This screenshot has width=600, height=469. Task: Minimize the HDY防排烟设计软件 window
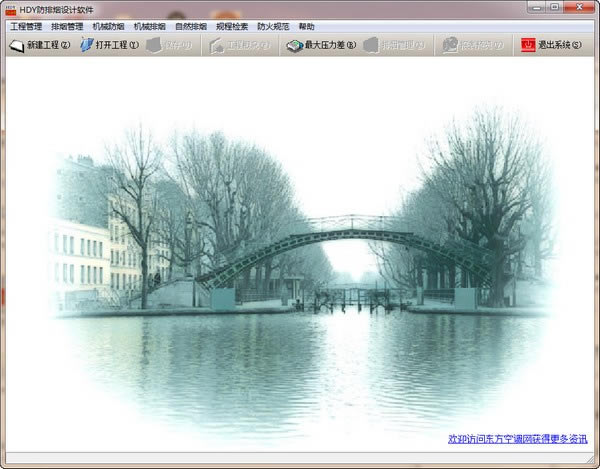point(530,7)
